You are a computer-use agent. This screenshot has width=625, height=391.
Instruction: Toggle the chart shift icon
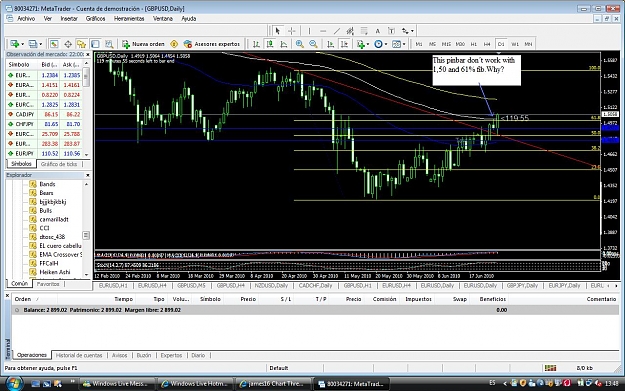[344, 44]
